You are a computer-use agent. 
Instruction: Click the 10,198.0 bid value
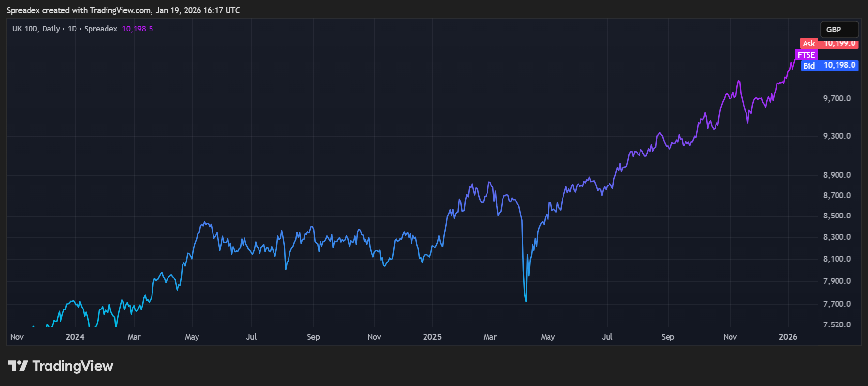coord(839,65)
